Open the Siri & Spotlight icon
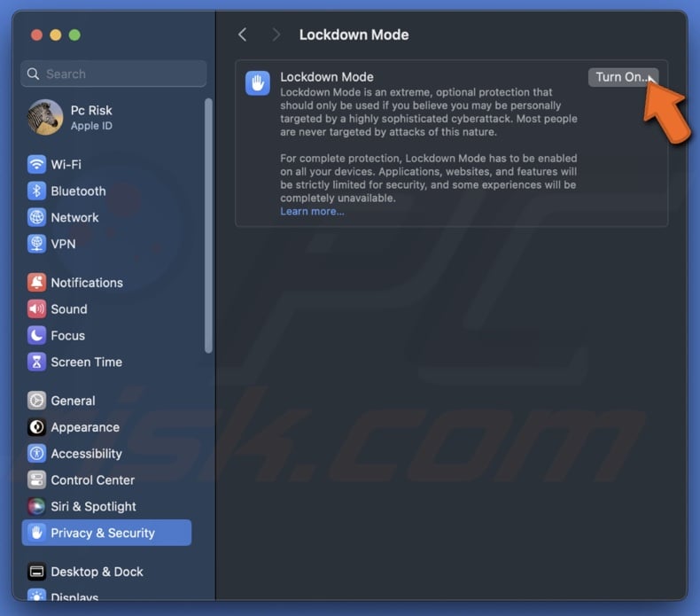This screenshot has width=700, height=616. click(36, 506)
